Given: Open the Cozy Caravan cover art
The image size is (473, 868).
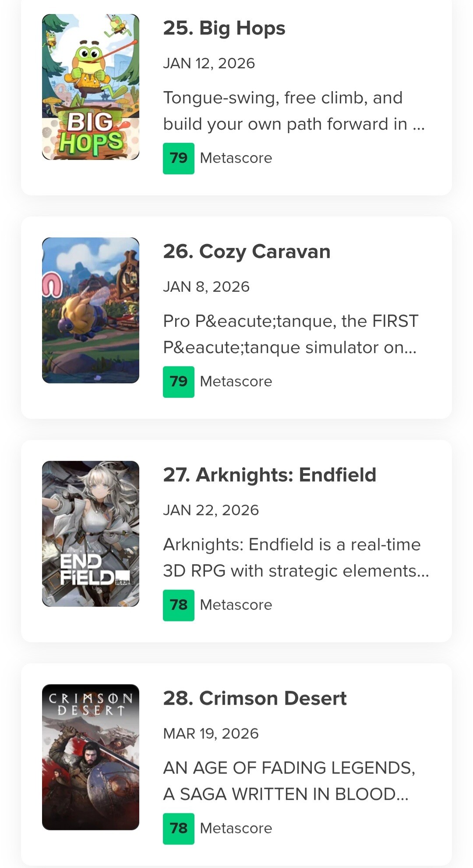Looking at the screenshot, I should pos(91,310).
